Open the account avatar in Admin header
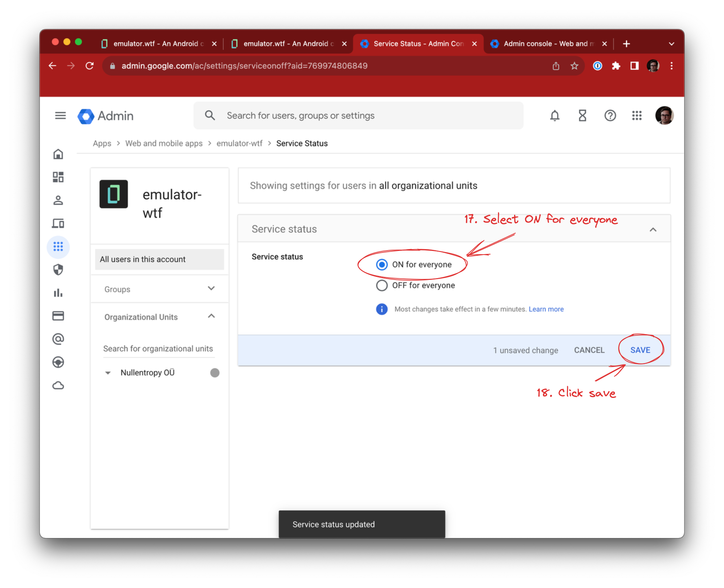The image size is (724, 588). [664, 116]
